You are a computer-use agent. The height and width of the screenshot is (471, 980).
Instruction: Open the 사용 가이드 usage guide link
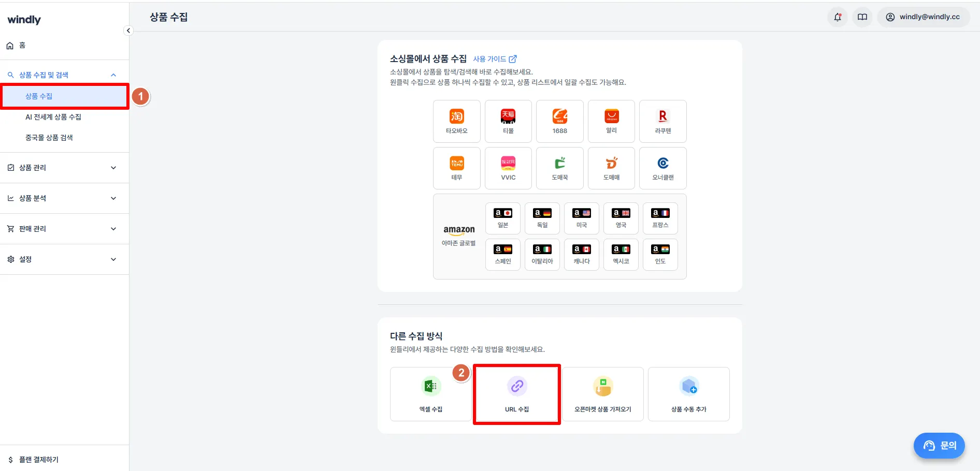[495, 59]
